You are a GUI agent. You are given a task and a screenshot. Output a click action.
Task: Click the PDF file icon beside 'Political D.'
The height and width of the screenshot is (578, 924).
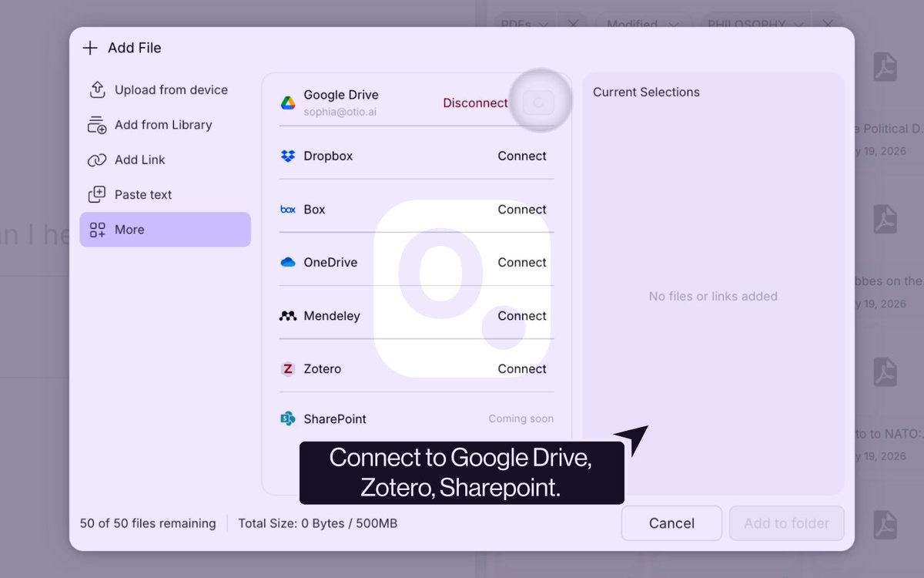(885, 69)
